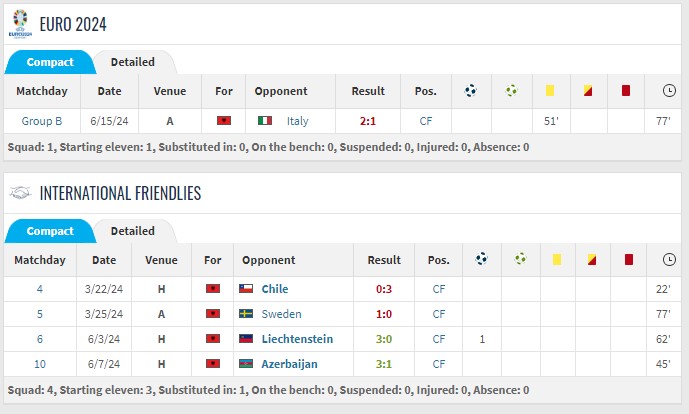Switch to Detailed tab under EURO 2024
Image resolution: width=689 pixels, height=414 pixels.
133,62
